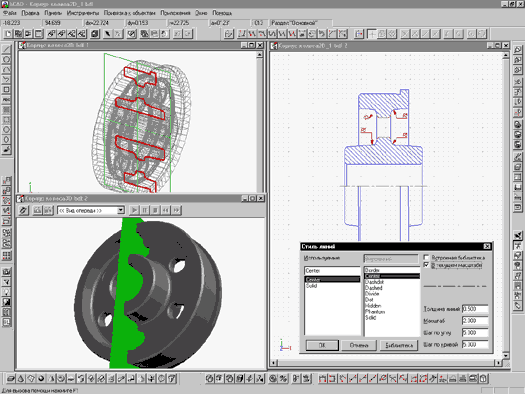The width and height of the screenshot is (525, 394).
Task: Click the 3D box icon in top toolbar
Action: [95, 34]
